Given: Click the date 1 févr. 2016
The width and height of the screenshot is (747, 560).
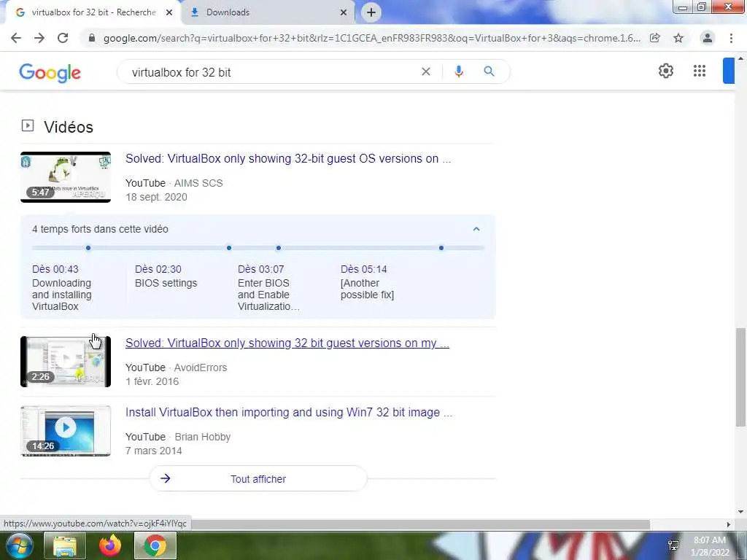Looking at the screenshot, I should pyautogui.click(x=152, y=381).
